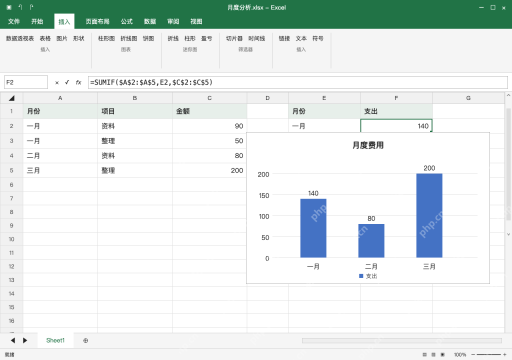Image resolution: width=512 pixels, height=360 pixels.
Task: Adjust the zoom slider in status bar
Action: click(x=489, y=355)
